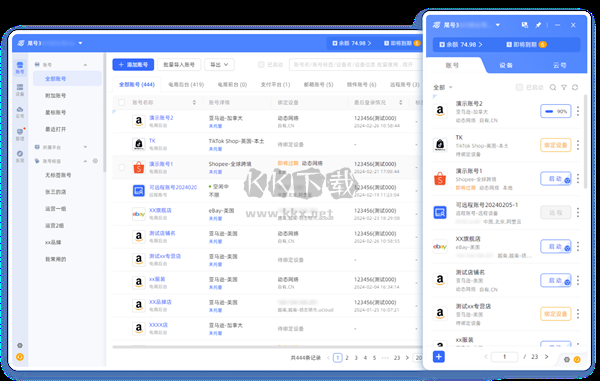
Task: Click 余额 74.98 in the main window title bar
Action: [x=352, y=43]
